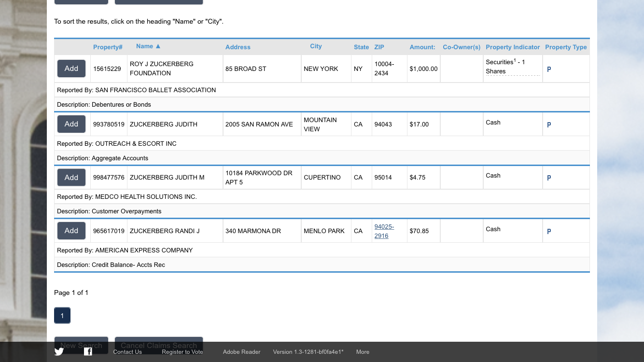Click the ZIP column header
Viewport: 644px width, 362px height.
pyautogui.click(x=379, y=47)
